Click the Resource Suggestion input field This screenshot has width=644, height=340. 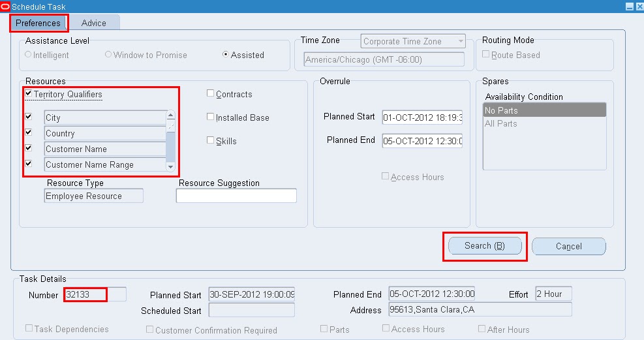(236, 196)
